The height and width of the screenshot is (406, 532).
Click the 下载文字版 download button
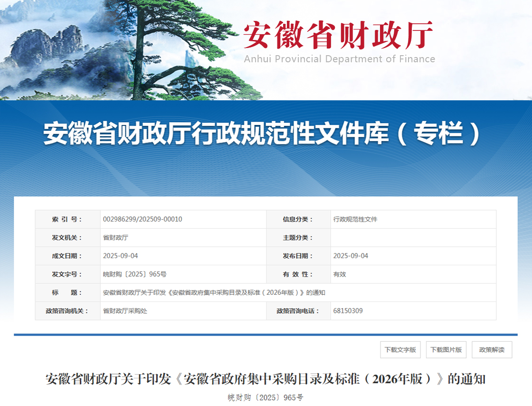(401, 349)
